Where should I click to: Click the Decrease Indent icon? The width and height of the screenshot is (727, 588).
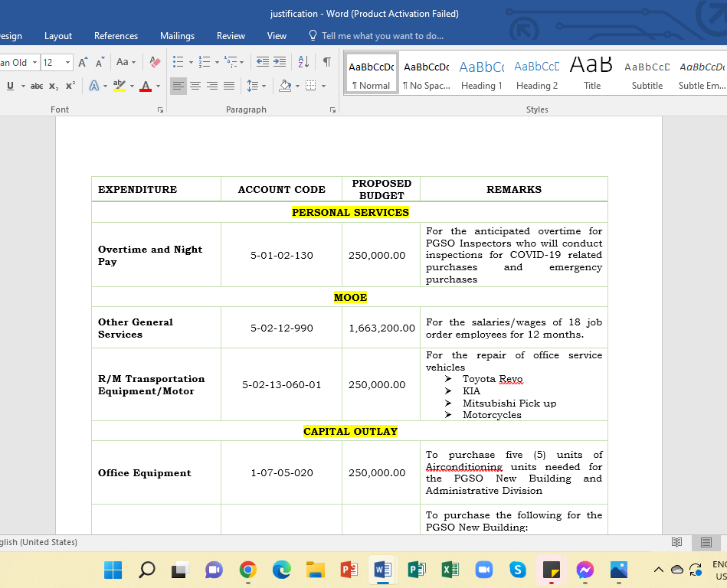[263, 62]
